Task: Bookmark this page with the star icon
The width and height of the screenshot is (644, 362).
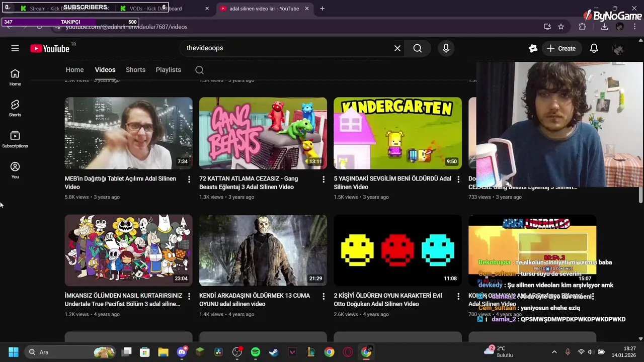Action: point(561,27)
